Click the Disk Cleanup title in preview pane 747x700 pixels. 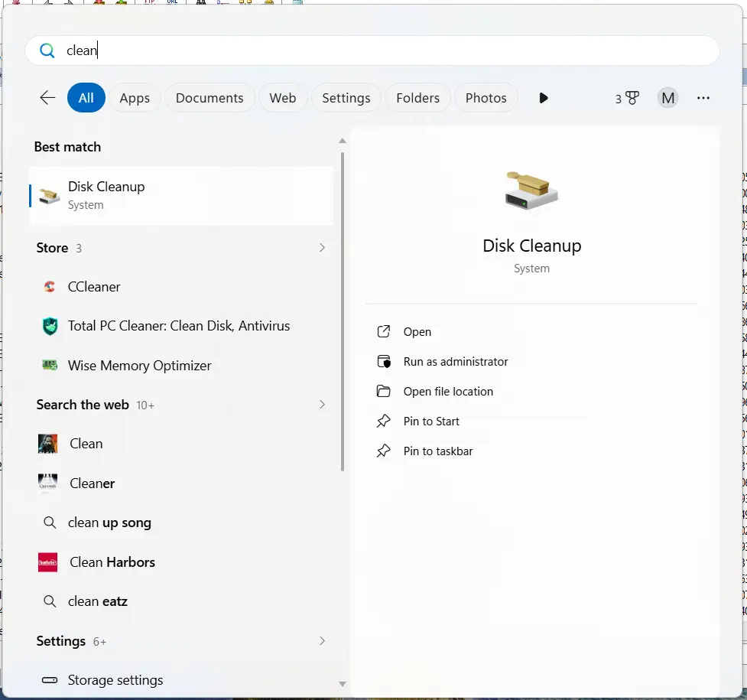[x=531, y=246]
